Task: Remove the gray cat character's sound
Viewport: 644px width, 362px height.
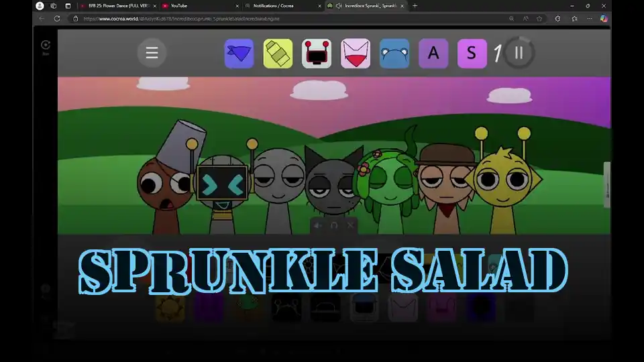Action: (350, 225)
